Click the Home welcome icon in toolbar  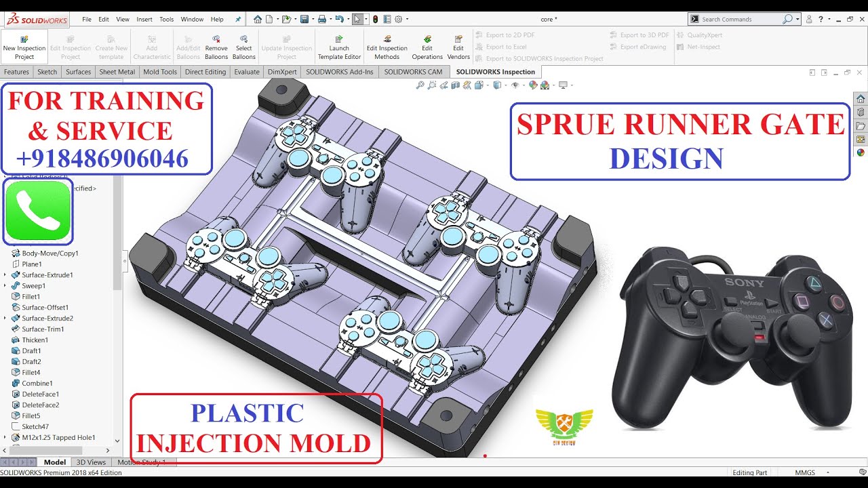click(258, 19)
